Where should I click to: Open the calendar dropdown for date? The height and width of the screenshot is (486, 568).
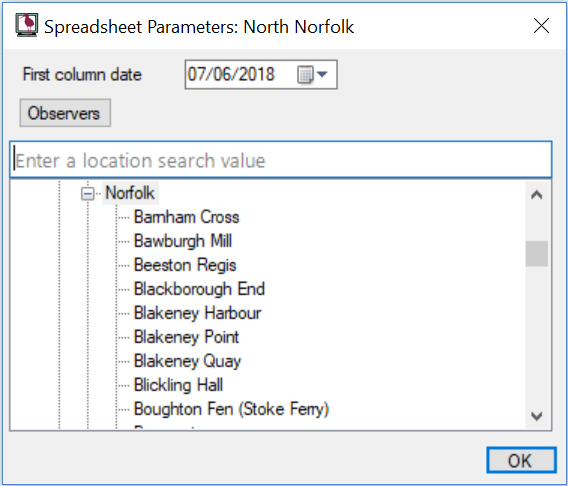(313, 75)
